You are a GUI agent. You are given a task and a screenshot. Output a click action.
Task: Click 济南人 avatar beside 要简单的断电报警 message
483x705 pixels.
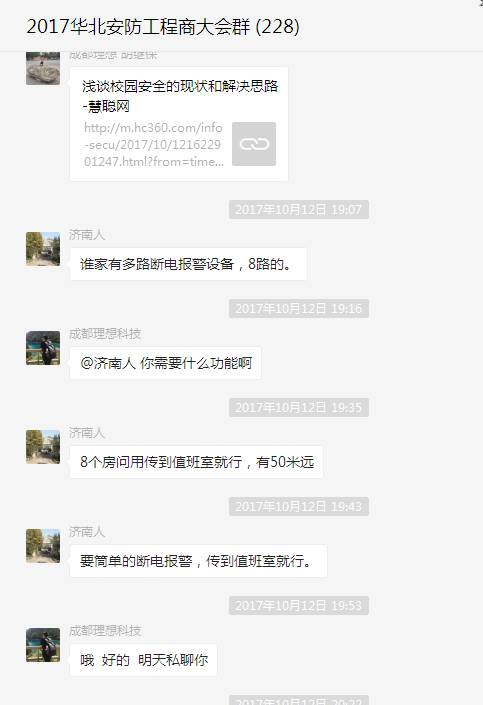[x=43, y=545]
